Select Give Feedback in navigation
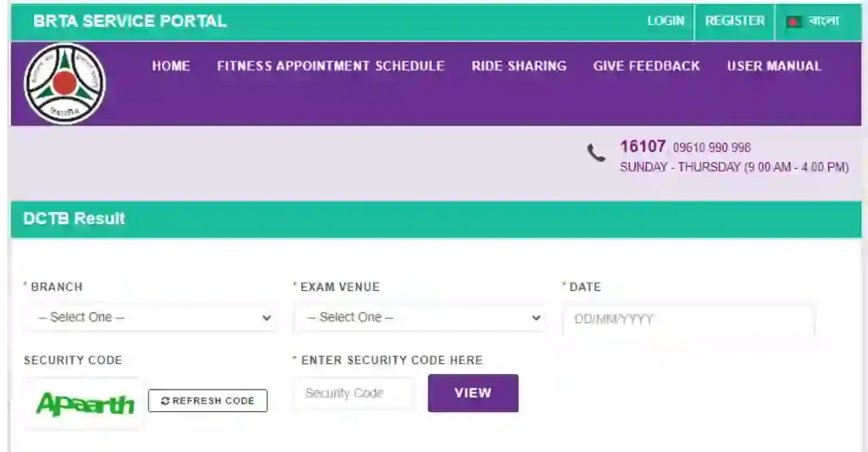 [x=647, y=66]
